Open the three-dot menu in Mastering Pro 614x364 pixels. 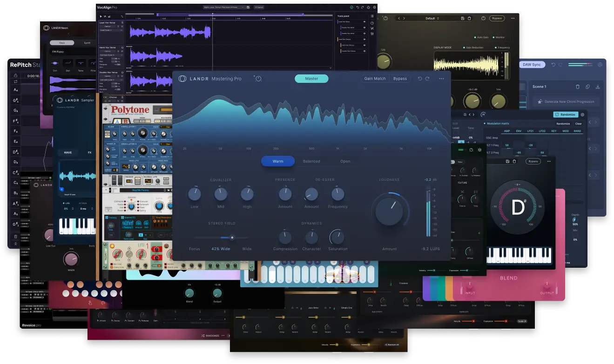coord(441,79)
